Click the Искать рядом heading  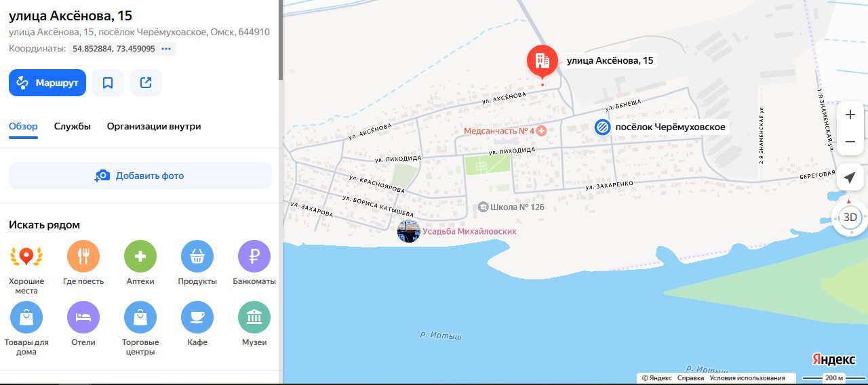tap(44, 224)
